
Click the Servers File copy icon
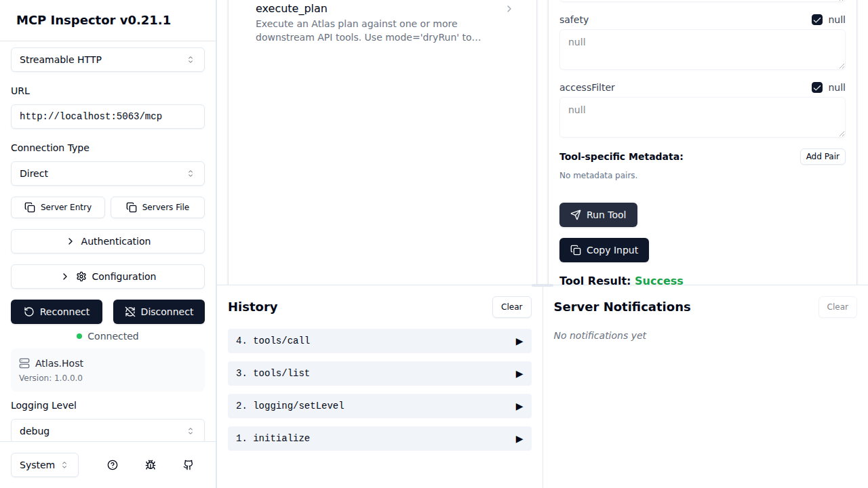(131, 207)
